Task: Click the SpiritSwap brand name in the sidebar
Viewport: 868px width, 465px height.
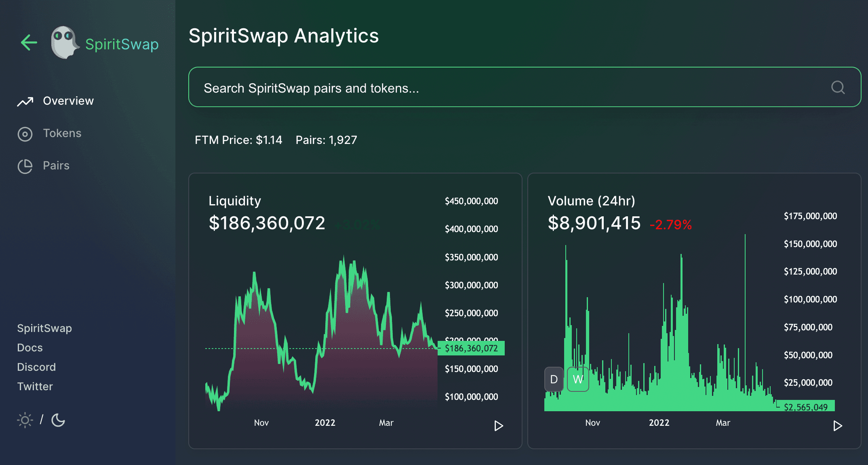Action: tap(122, 44)
